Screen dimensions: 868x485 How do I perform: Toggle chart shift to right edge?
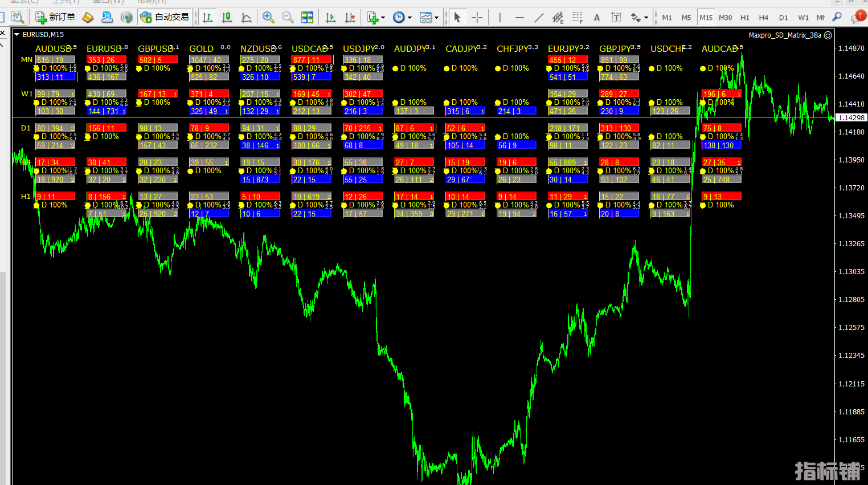point(350,18)
